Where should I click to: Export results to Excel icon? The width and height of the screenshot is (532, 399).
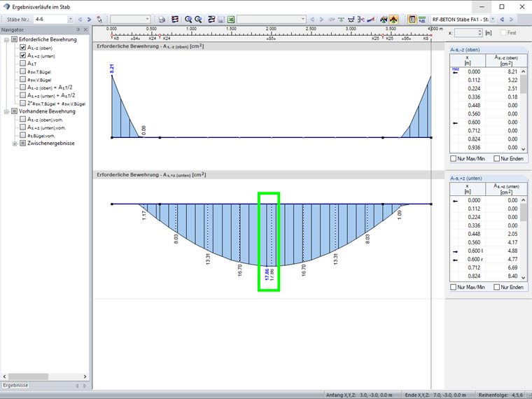pyautogui.click(x=231, y=20)
